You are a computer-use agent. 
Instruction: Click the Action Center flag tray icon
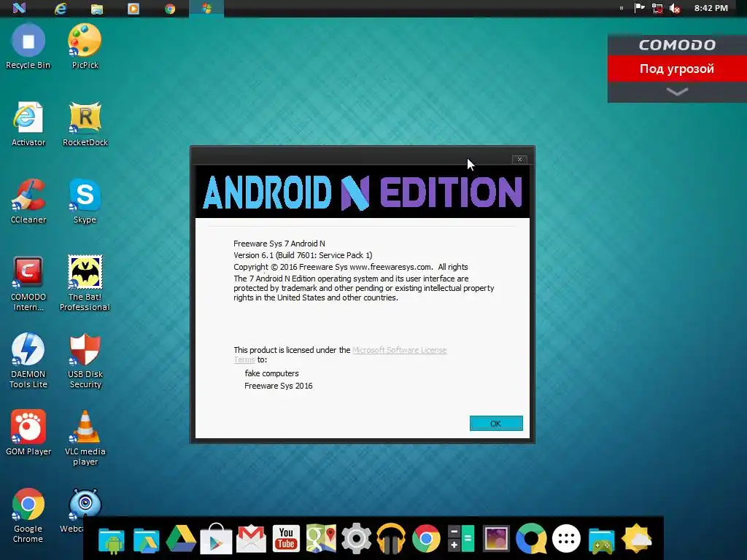(639, 8)
